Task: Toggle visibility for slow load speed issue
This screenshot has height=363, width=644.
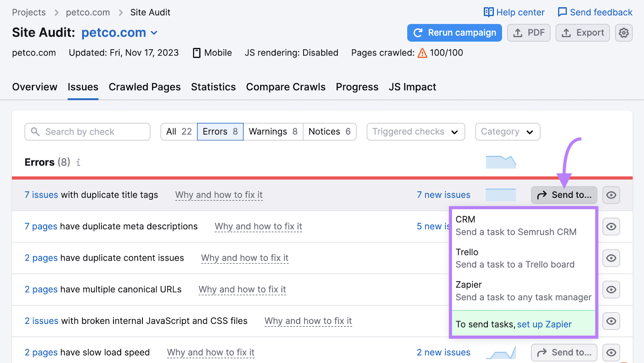Action: pyautogui.click(x=611, y=353)
